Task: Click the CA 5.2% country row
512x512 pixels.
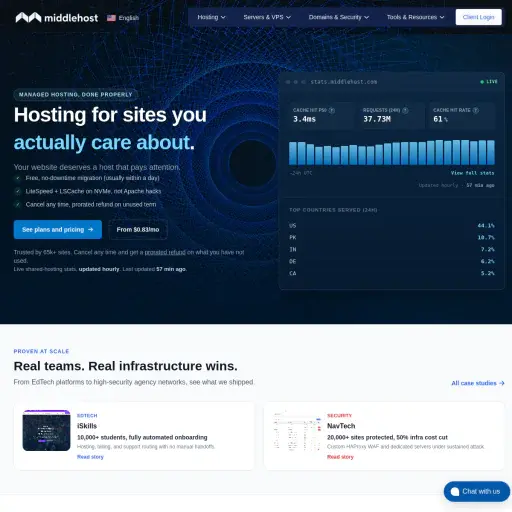Action: [x=392, y=274]
